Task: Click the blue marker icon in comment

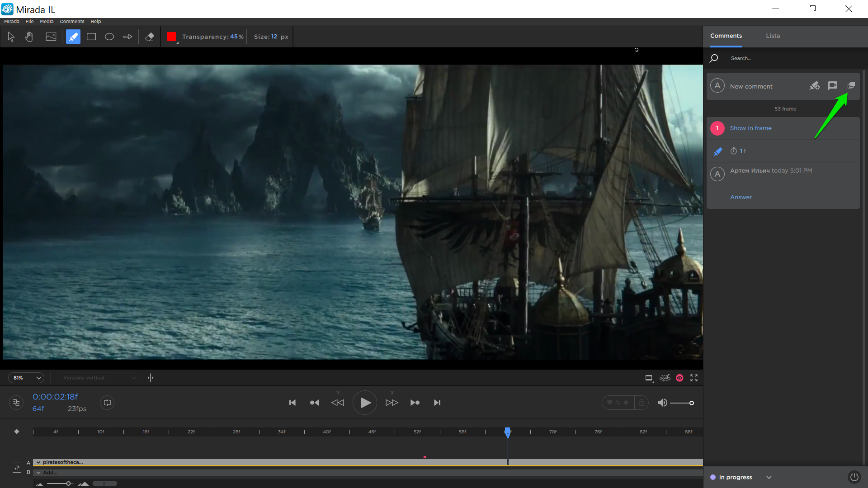Action: click(x=717, y=151)
